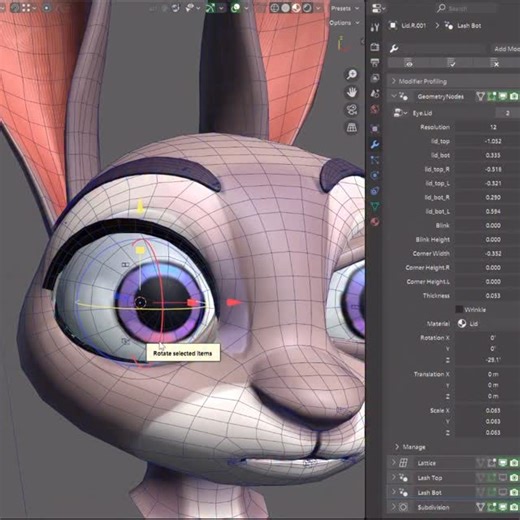
Task: Click the properties Search field
Action: [x=467, y=8]
